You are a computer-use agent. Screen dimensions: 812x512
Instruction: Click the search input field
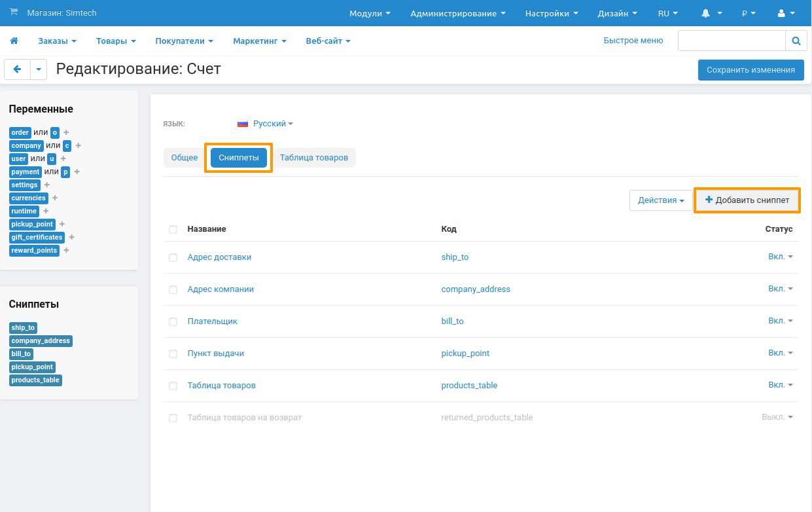point(731,41)
